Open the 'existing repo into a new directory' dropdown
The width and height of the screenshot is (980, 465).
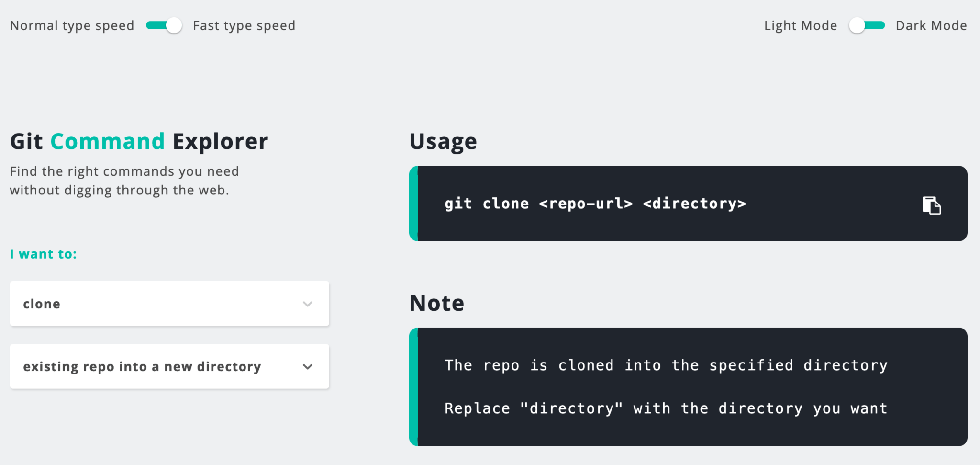pos(169,366)
